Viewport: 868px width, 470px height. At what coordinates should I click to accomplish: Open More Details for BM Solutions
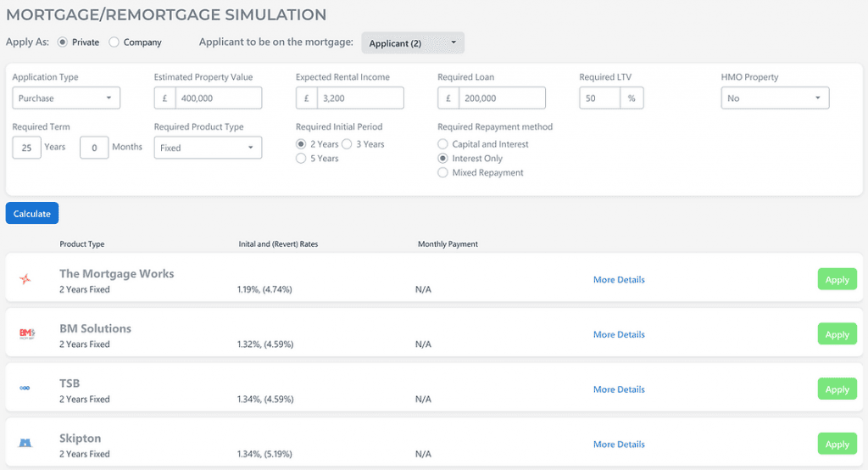[619, 335]
